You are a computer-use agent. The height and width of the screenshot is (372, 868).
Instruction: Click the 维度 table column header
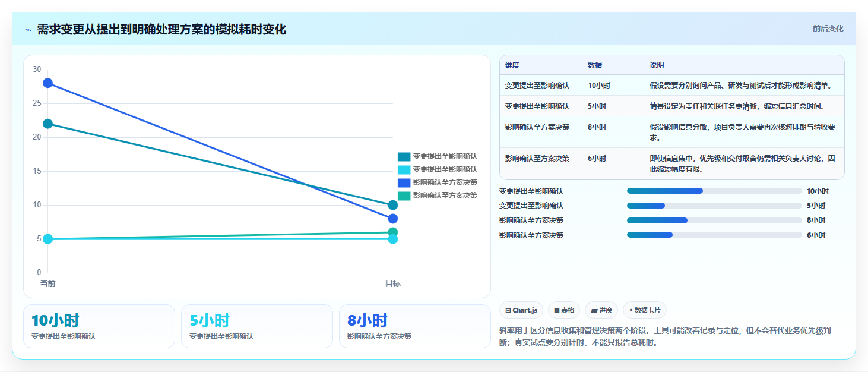point(512,65)
